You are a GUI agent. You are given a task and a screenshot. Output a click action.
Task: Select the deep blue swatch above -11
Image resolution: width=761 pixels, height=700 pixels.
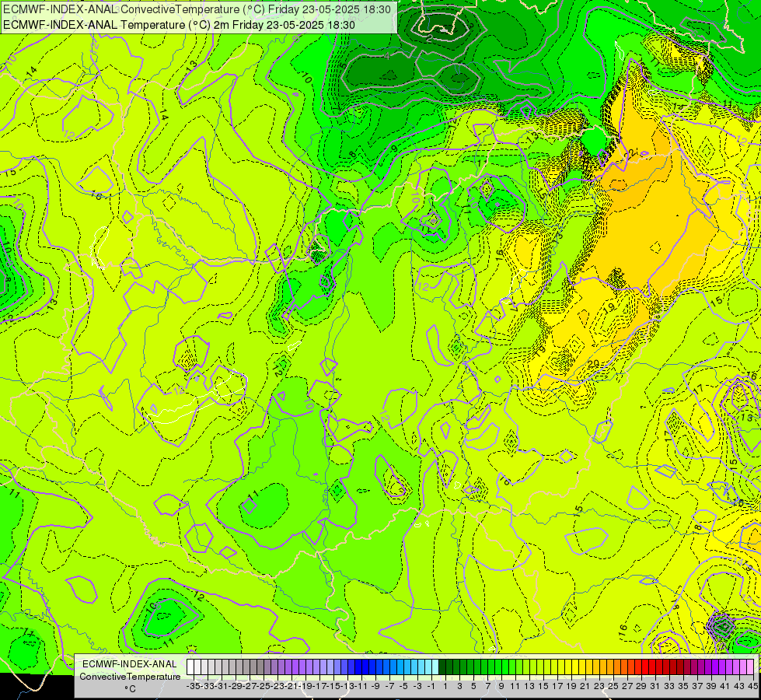(x=358, y=667)
